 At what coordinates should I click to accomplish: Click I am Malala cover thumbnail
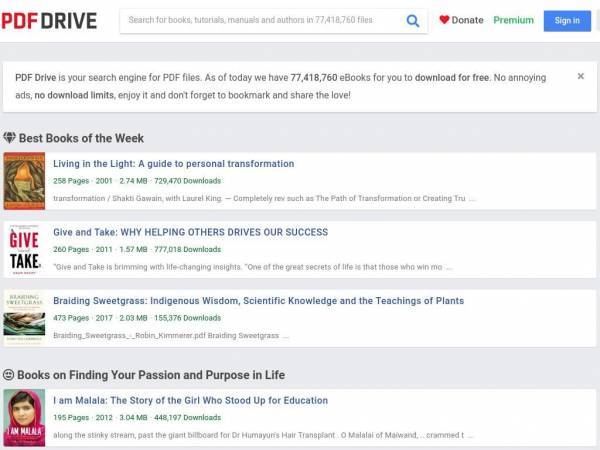tap(24, 417)
